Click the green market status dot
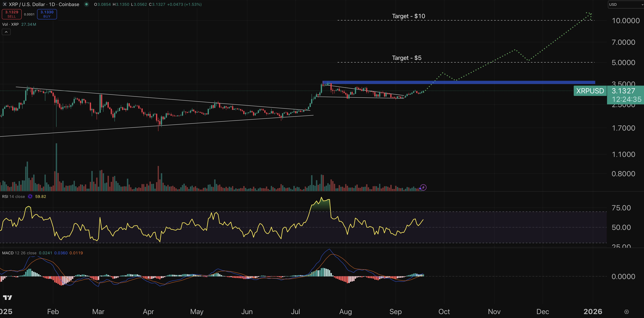Image resolution: width=644 pixels, height=318 pixels. pos(86,4)
